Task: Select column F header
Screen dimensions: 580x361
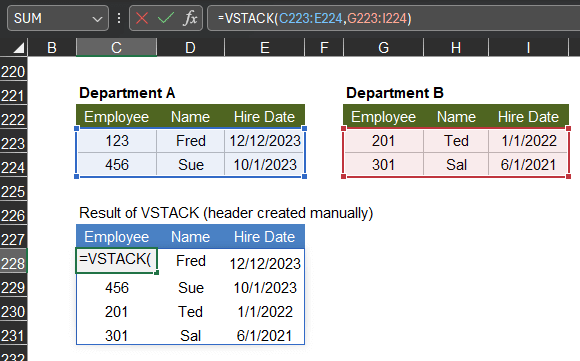Action: 324,48
